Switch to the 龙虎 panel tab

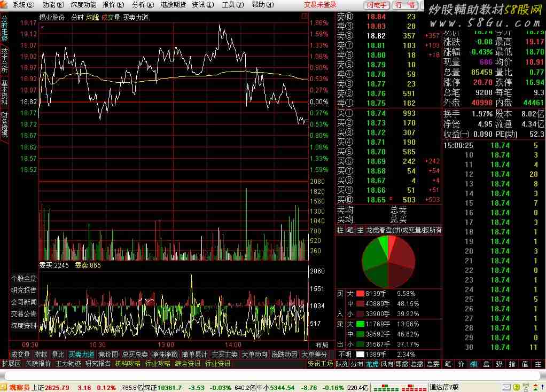(x=372, y=364)
